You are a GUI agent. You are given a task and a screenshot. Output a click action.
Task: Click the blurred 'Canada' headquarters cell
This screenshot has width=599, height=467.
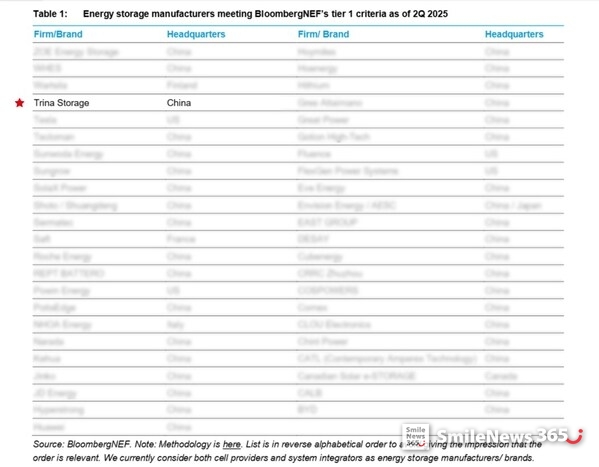(501, 376)
